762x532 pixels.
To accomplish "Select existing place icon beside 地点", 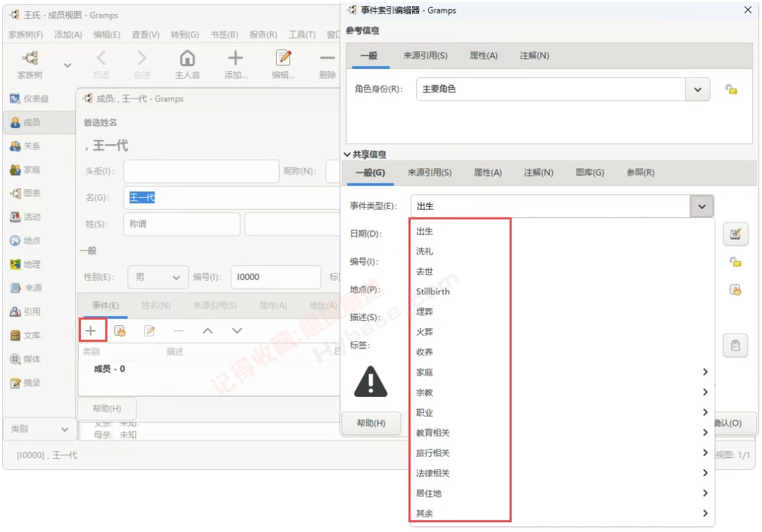I will pyautogui.click(x=735, y=290).
